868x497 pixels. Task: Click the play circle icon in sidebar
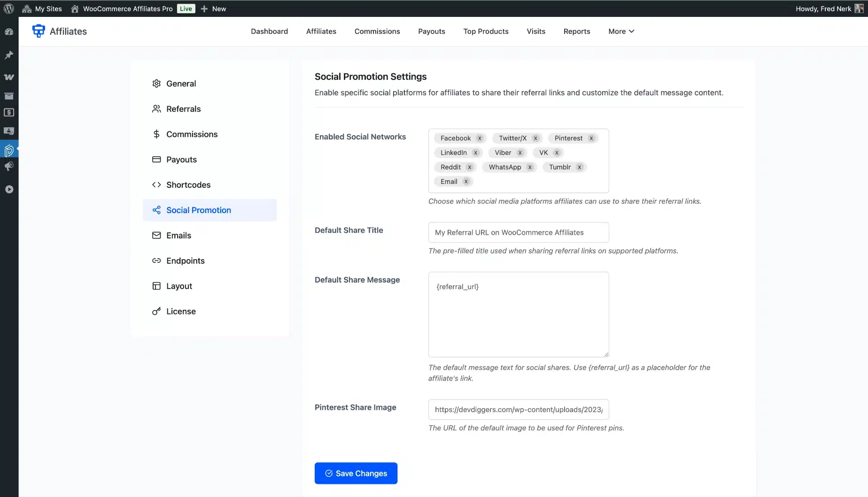(9, 189)
